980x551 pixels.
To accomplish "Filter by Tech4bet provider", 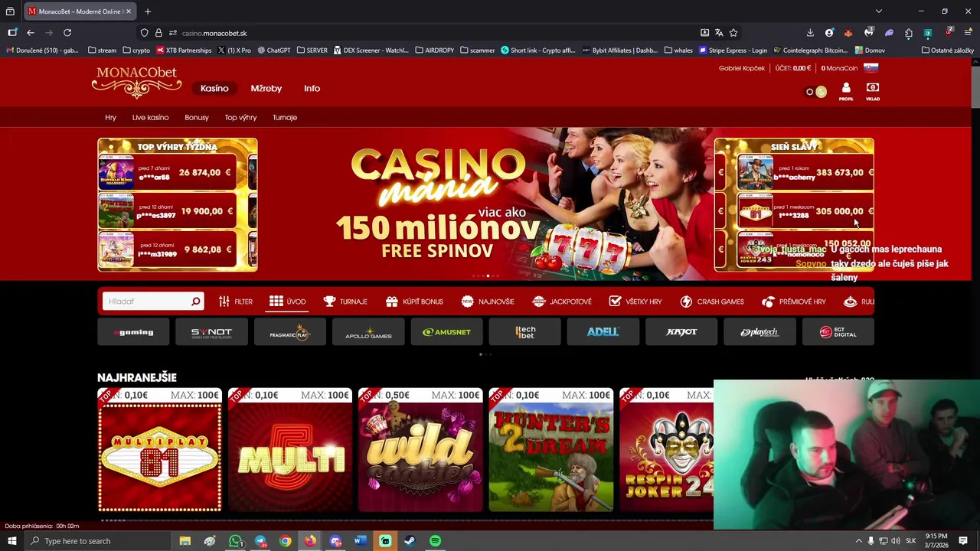I will (x=525, y=332).
